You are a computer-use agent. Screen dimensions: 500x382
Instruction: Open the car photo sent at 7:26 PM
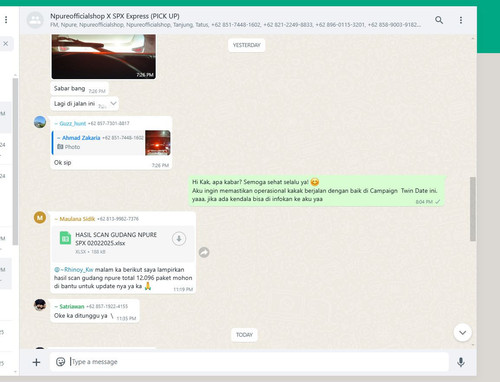tap(104, 57)
